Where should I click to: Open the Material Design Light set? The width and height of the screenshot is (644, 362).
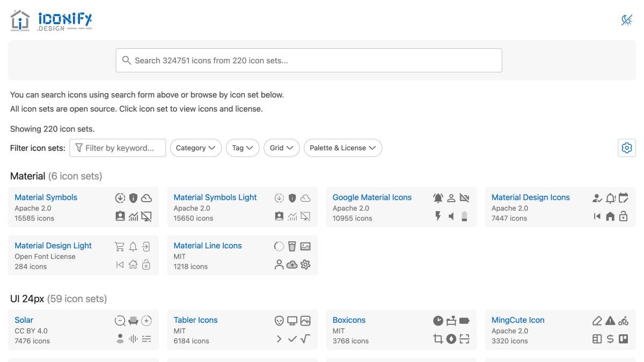click(53, 246)
